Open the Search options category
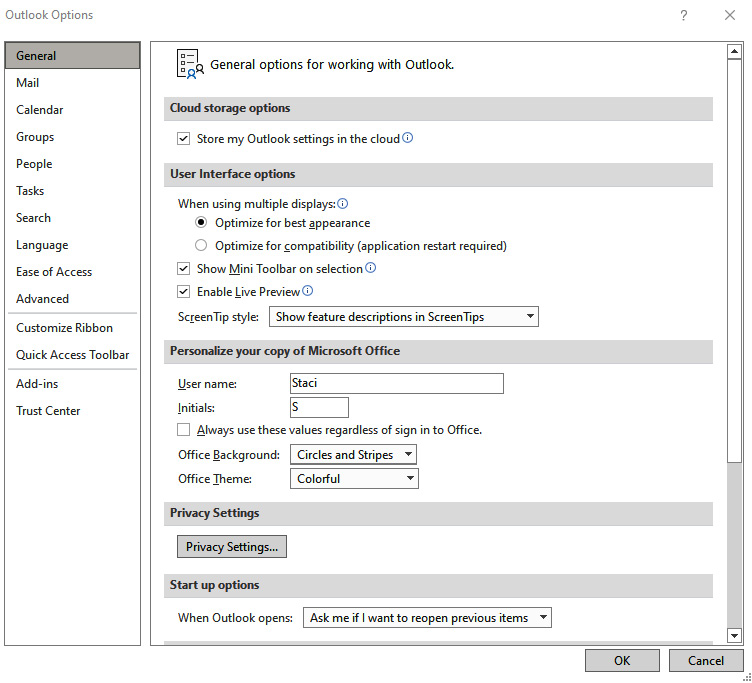The height and width of the screenshot is (683, 752). 72,218
